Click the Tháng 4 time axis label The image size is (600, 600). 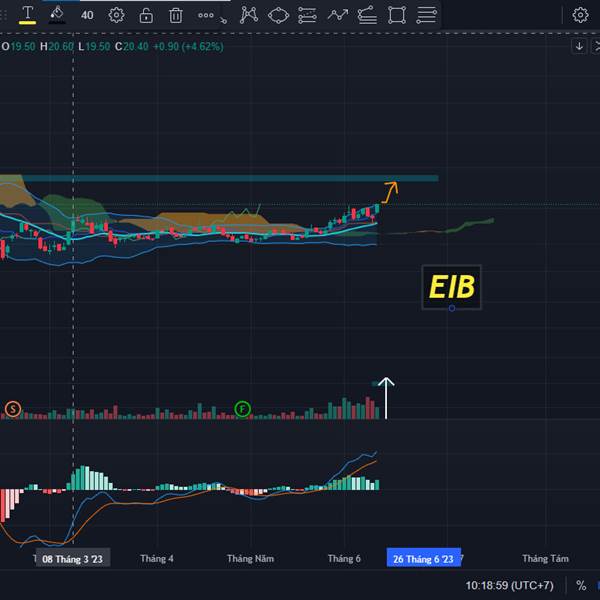[157, 558]
